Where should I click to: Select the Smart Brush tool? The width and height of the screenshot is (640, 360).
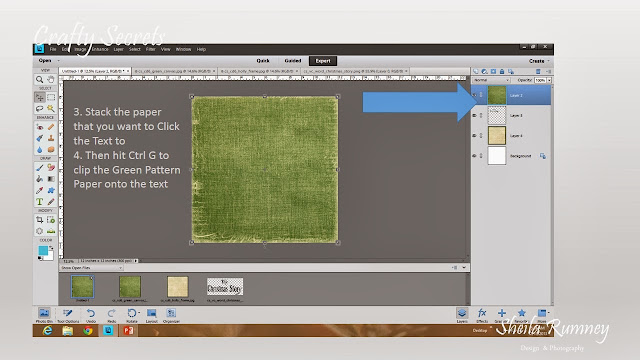[40, 138]
